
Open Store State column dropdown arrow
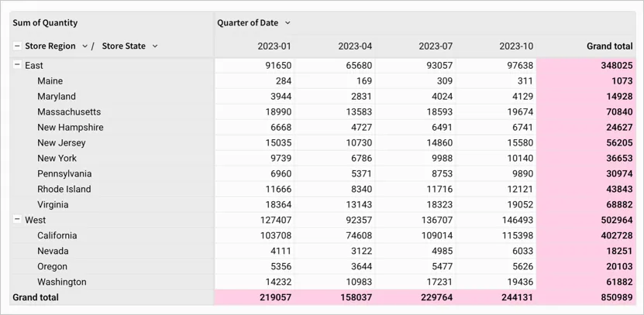tap(155, 46)
